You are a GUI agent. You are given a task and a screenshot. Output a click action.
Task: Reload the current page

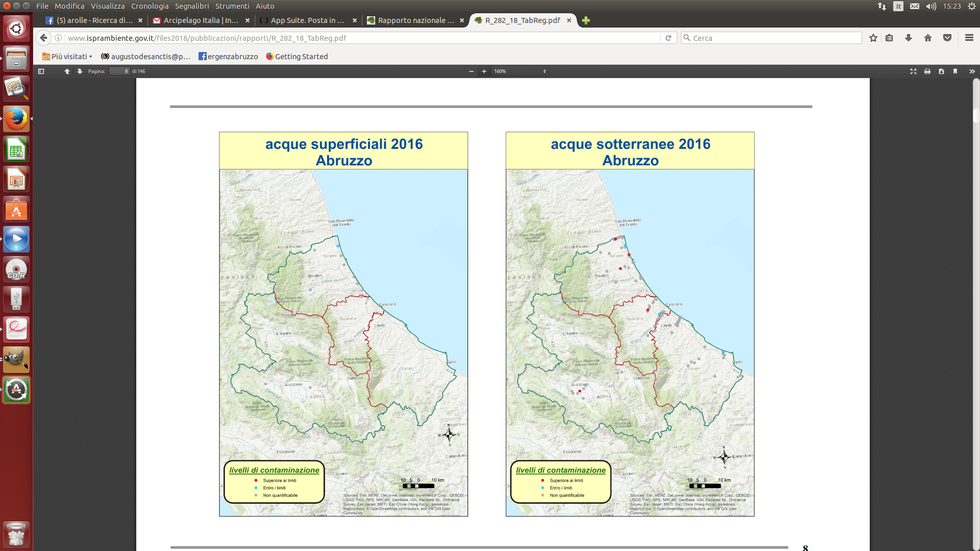(668, 38)
